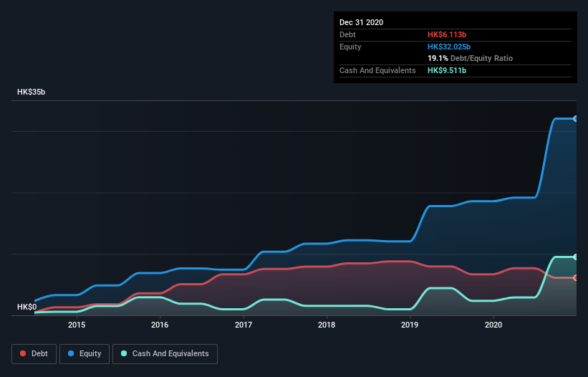
Task: Click Cash And Equivalents label in tooltip
Action: click(377, 70)
